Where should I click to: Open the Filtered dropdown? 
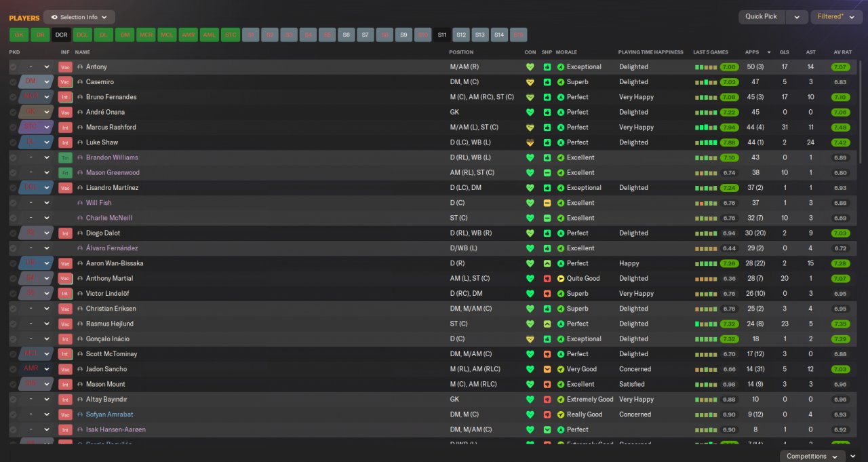pyautogui.click(x=836, y=17)
